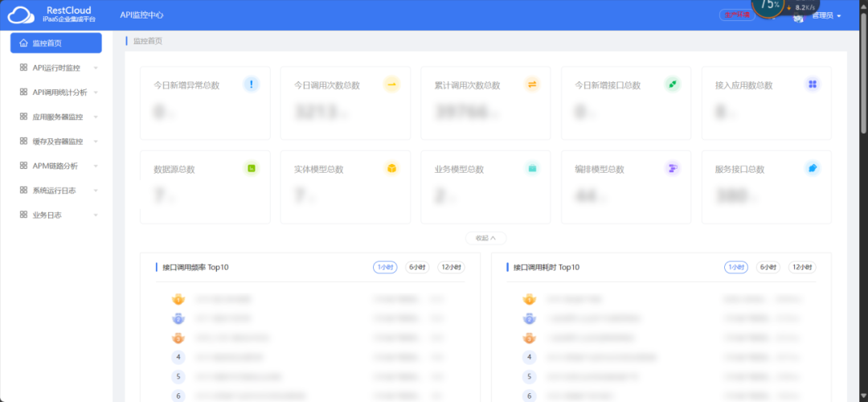Select 12小时 range for 接口调用频率 Top10
The image size is (868, 402).
pos(451,268)
